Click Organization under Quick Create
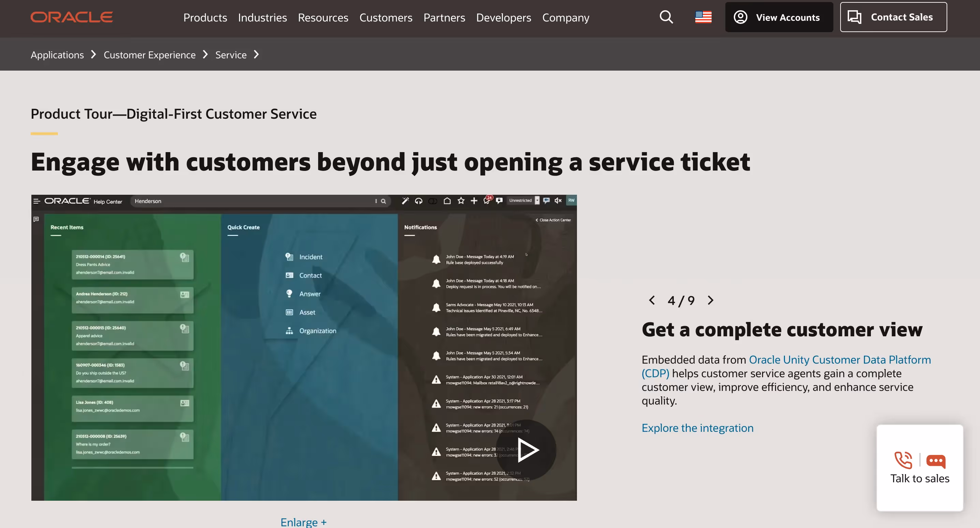Viewport: 980px width, 528px height. pyautogui.click(x=311, y=331)
